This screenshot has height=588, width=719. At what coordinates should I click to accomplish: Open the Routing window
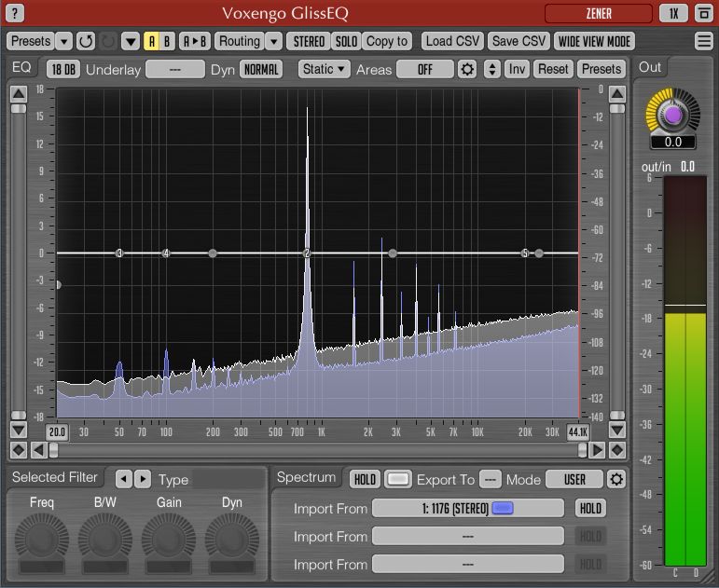click(240, 41)
